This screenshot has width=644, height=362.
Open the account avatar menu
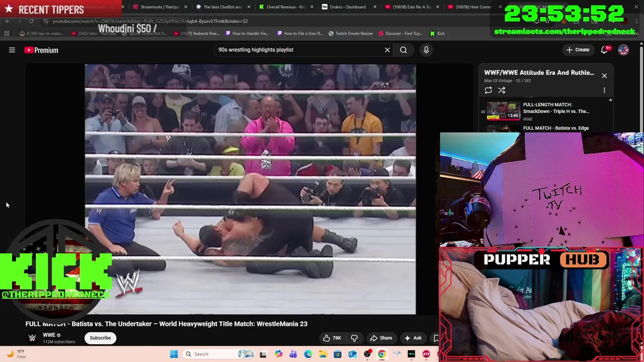click(x=623, y=50)
